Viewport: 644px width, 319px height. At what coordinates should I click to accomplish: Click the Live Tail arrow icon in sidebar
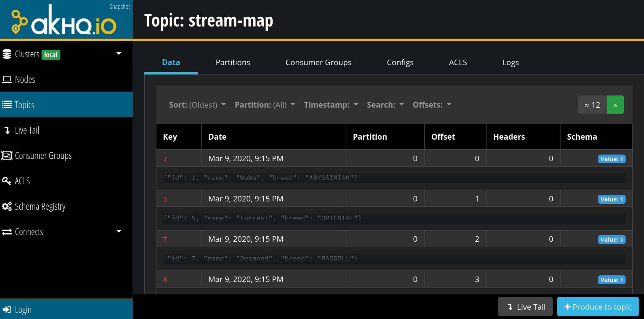pos(7,130)
